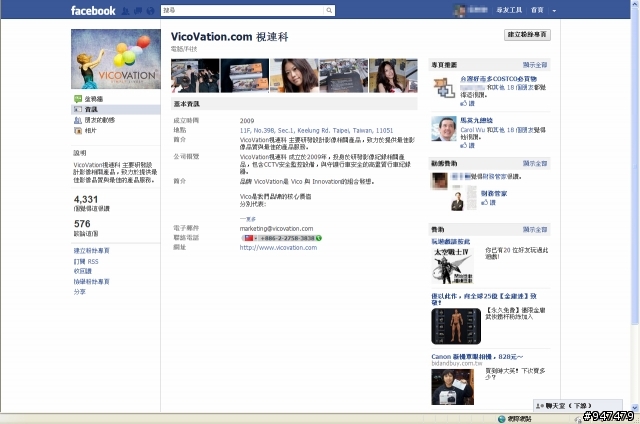Open 朋友的動態 friend activity tab

[100, 120]
